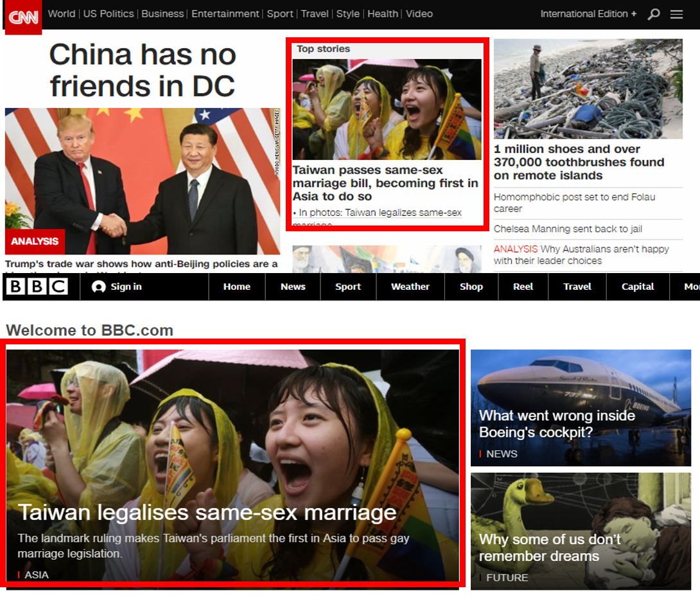The height and width of the screenshot is (611, 700).
Task: Open 'Why some of us don't remember dreams'
Action: 550,547
